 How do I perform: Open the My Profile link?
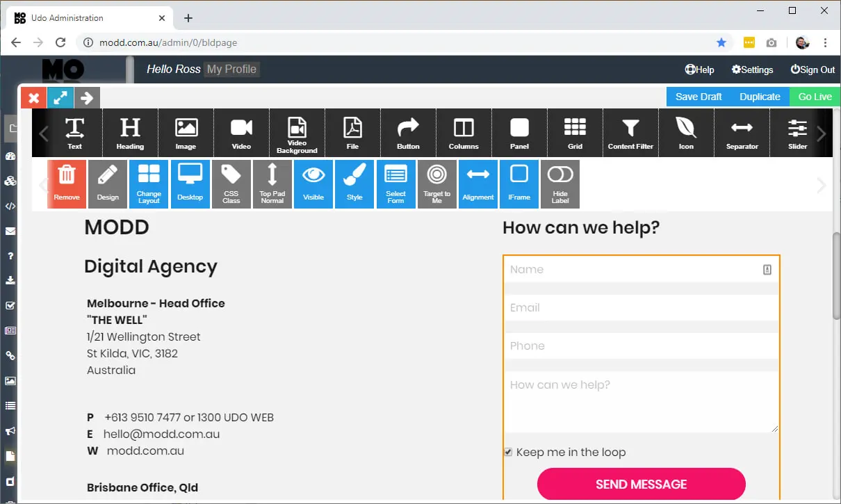[x=231, y=69]
